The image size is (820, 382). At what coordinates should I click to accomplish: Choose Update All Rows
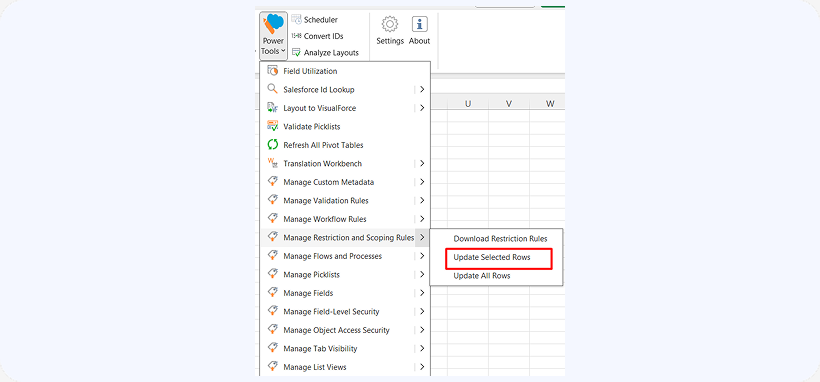[x=482, y=276]
